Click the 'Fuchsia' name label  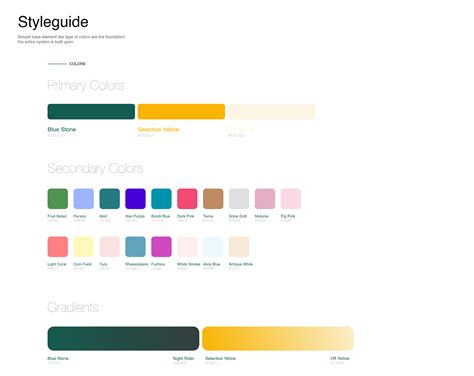158,264
